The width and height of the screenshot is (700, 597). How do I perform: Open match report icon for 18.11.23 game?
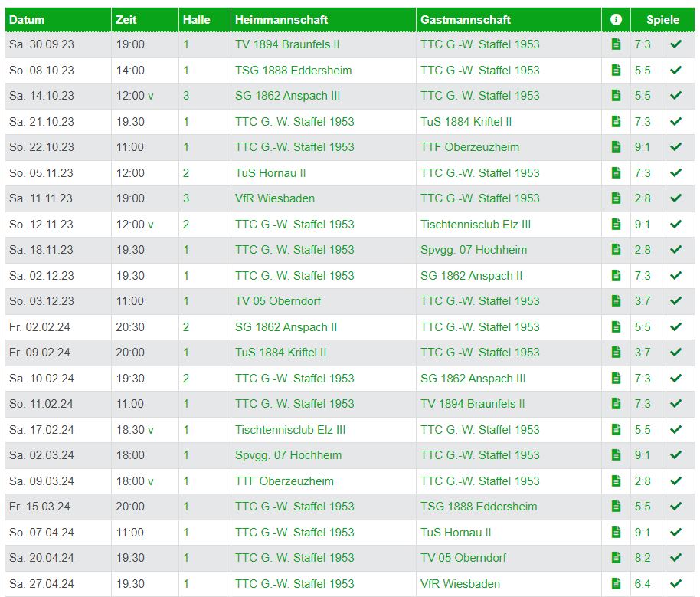tap(616, 250)
